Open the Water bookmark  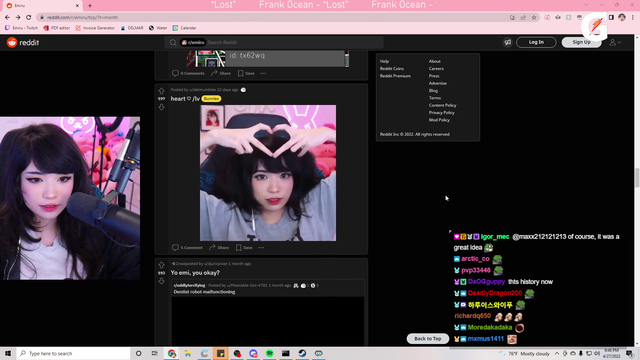point(158,28)
